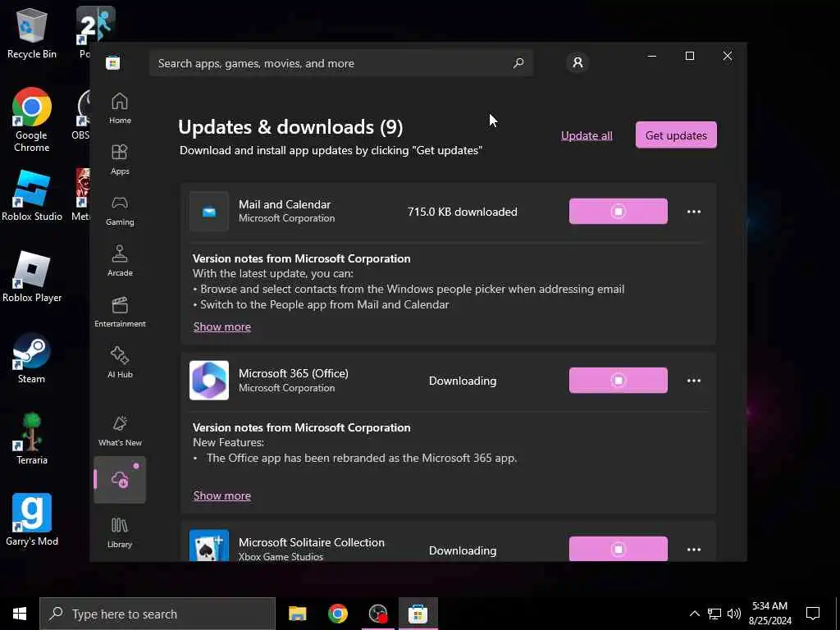
Task: Select the Terraria desktop shortcut
Action: (32, 440)
